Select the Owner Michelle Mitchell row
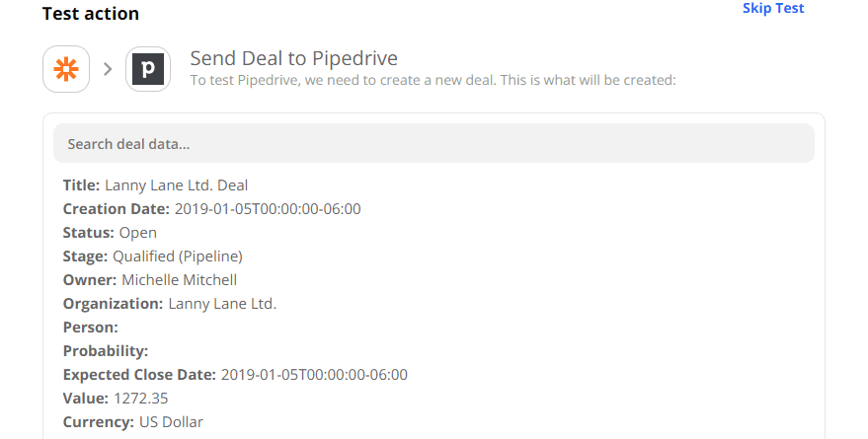Screen dimensions: 868x439 point(149,280)
